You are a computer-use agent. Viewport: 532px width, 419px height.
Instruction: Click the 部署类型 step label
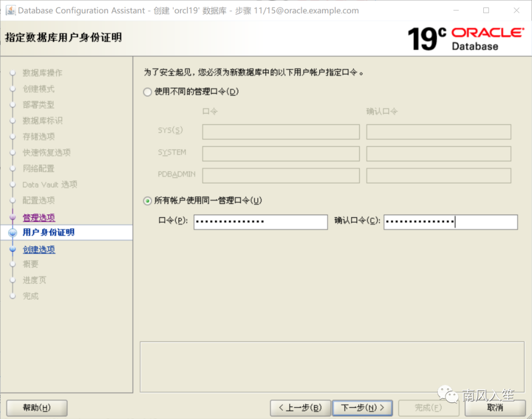pos(38,105)
